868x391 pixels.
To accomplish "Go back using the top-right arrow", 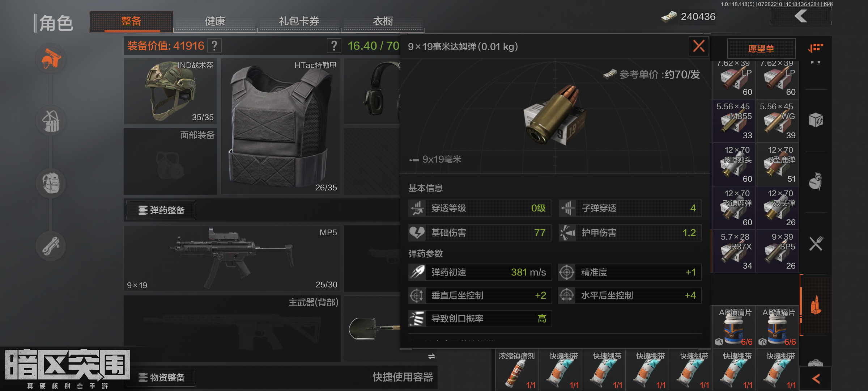I will pyautogui.click(x=801, y=16).
